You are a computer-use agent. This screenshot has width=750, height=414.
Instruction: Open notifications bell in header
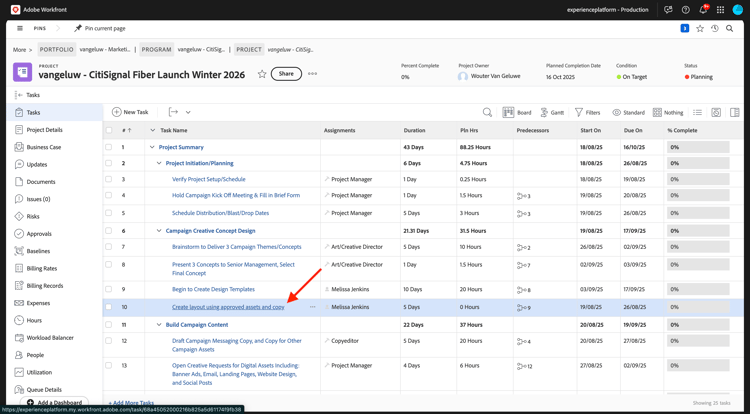pyautogui.click(x=703, y=10)
